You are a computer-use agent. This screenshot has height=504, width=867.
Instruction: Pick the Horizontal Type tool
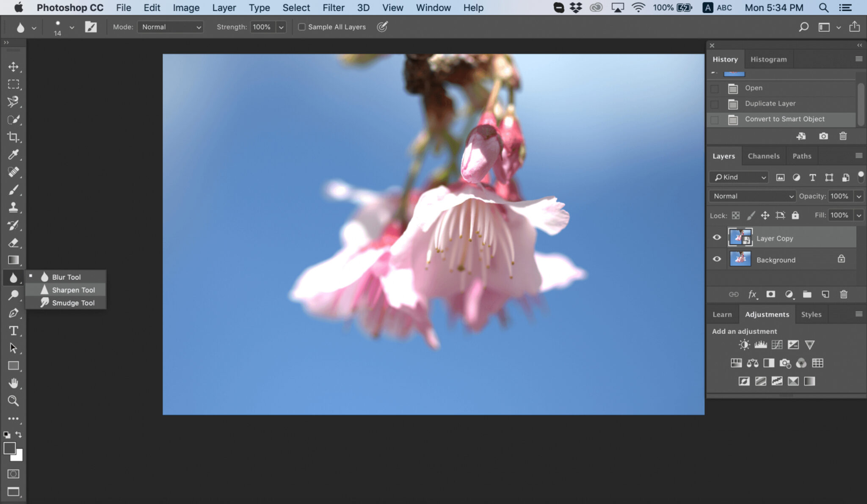click(14, 330)
